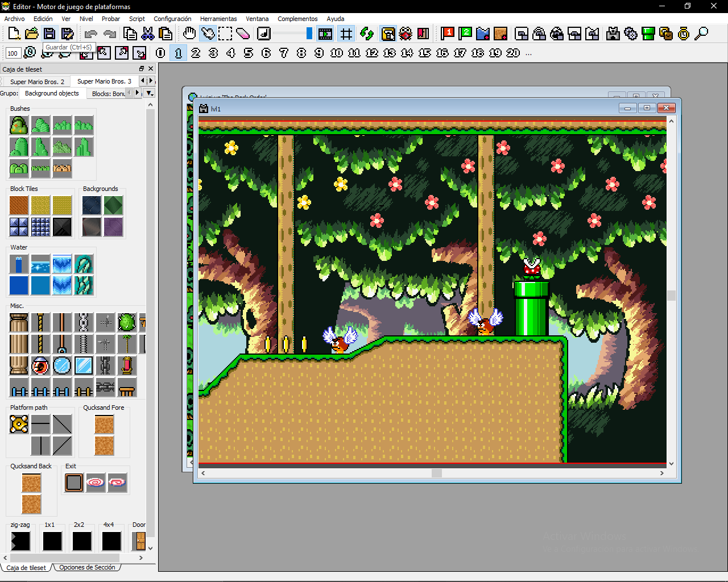Switch to section 0

[160, 53]
